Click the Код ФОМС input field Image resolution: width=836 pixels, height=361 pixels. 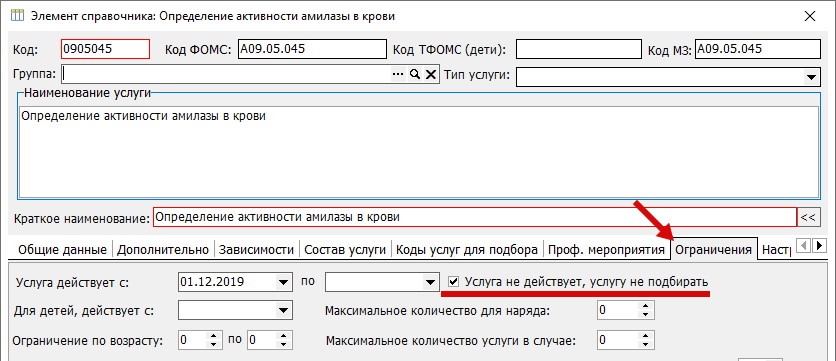pos(312,49)
